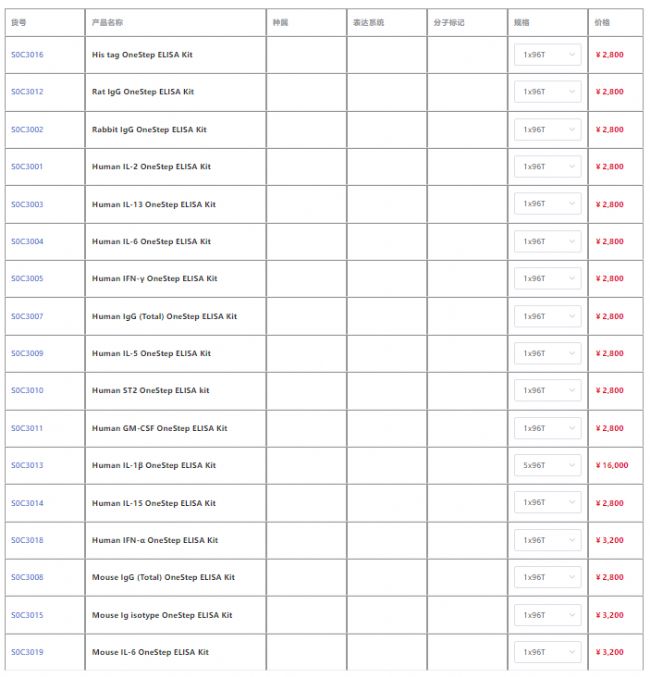Expand size dropdown for His tag ELISA Kit
650x677 pixels.
click(547, 55)
